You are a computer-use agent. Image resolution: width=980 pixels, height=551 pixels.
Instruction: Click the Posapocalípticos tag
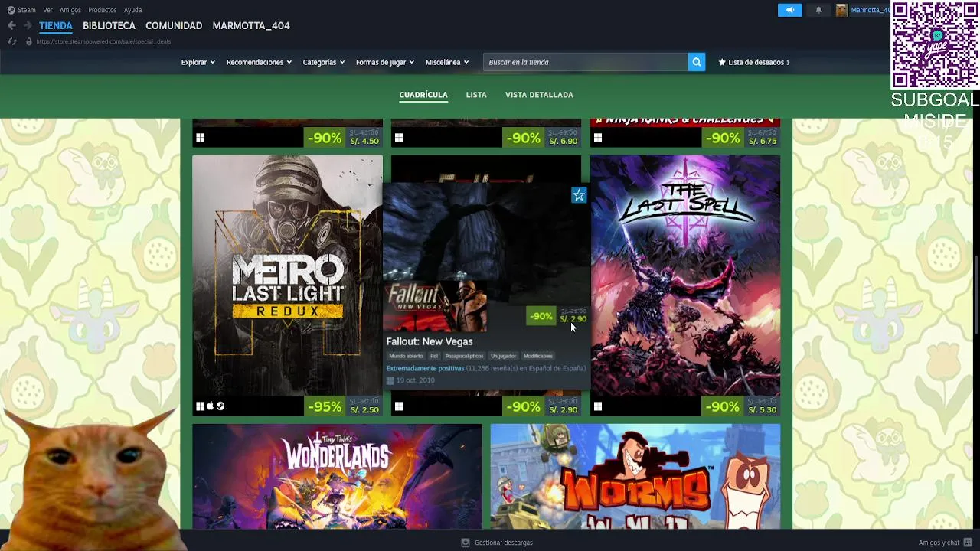(x=464, y=356)
